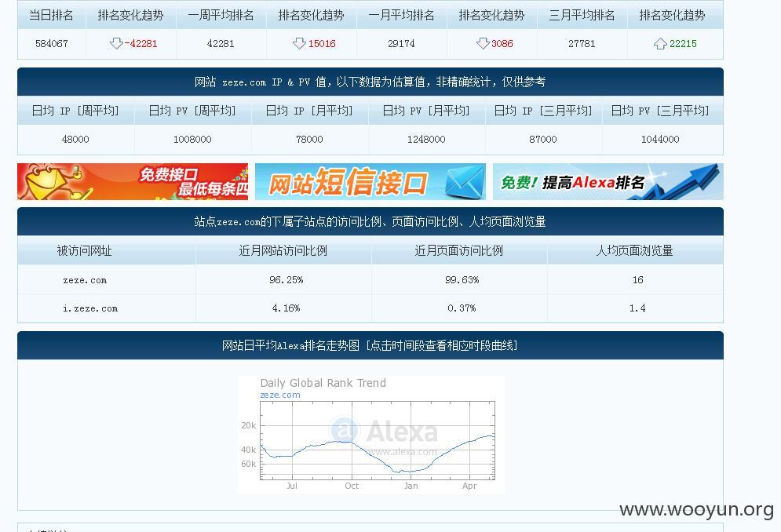This screenshot has width=781, height=532.
Task: Select daily PV weekly value 1008000
Action: pos(192,140)
